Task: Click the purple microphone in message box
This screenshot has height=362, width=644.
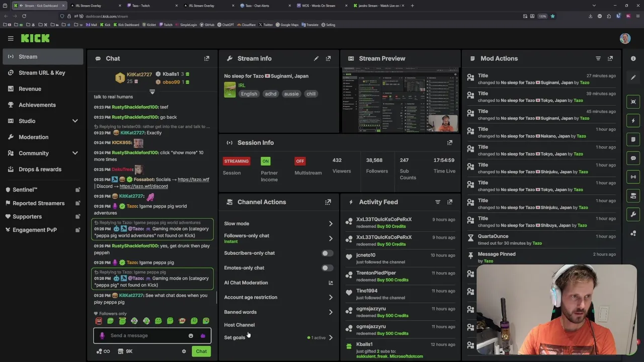Action: [102, 336]
